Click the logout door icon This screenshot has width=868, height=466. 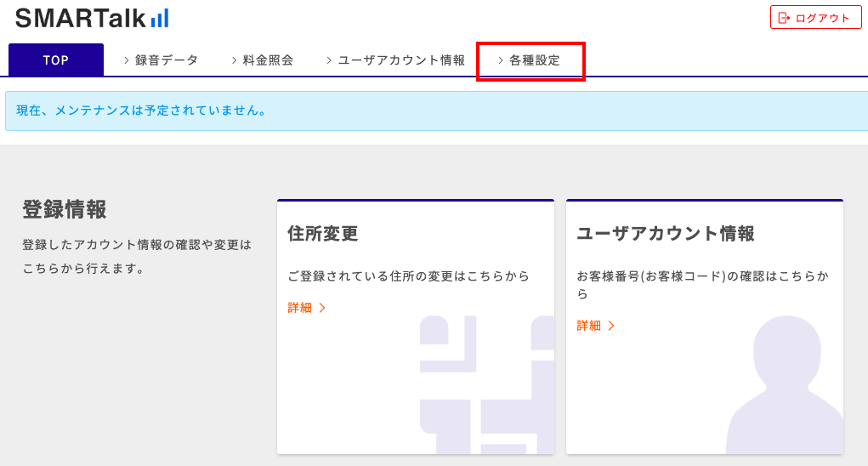click(x=784, y=18)
